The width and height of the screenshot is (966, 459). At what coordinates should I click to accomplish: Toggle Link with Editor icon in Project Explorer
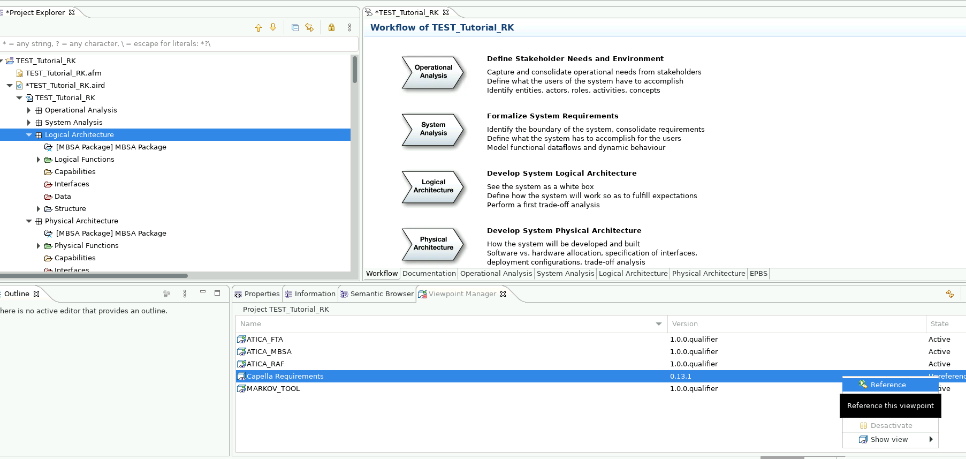pyautogui.click(x=309, y=28)
